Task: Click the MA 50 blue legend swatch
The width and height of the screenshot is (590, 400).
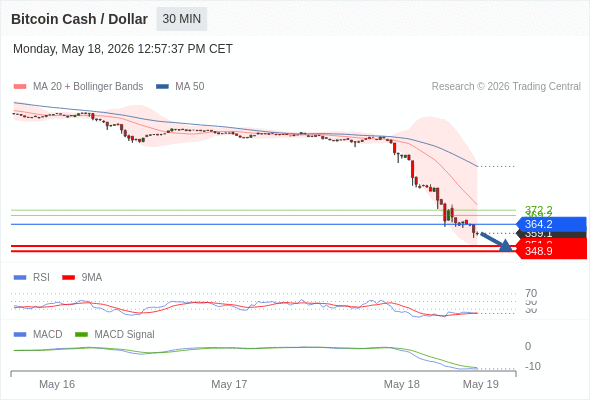Action: point(162,87)
